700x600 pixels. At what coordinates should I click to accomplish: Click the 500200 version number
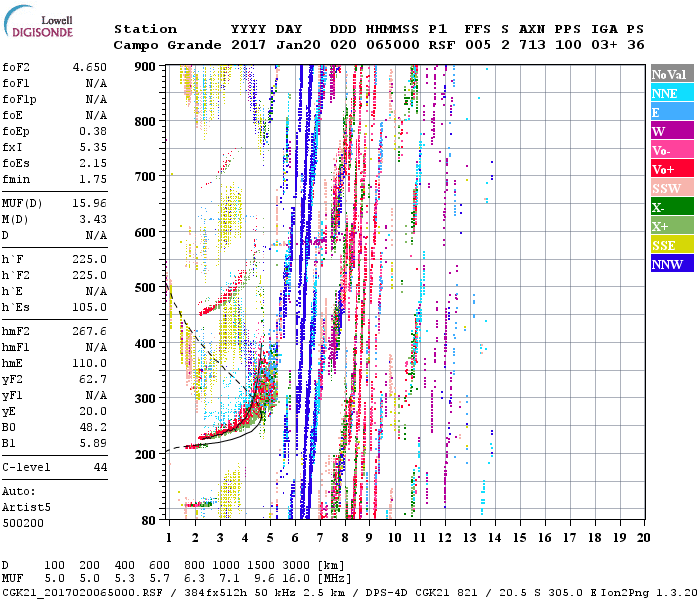23,523
